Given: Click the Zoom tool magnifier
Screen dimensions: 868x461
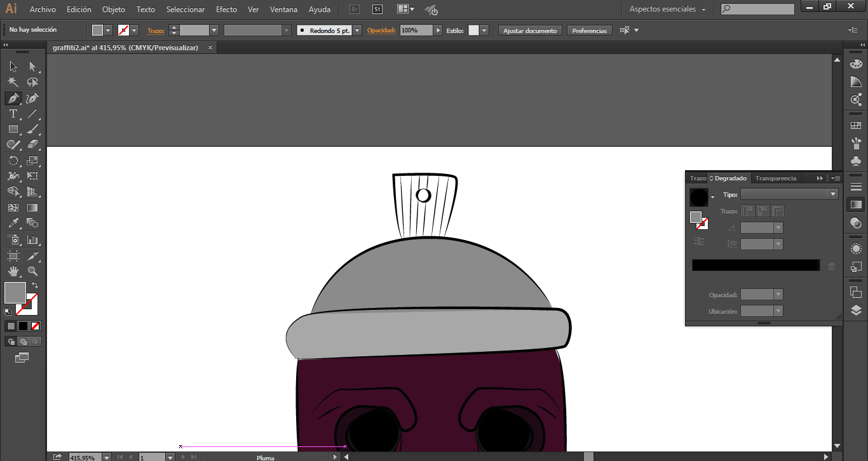Looking at the screenshot, I should (x=33, y=271).
